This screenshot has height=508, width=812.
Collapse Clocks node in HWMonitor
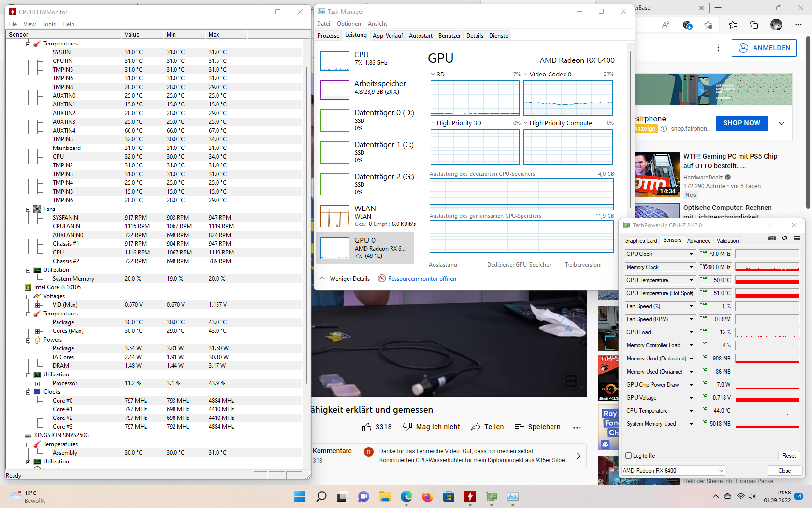pos(28,392)
